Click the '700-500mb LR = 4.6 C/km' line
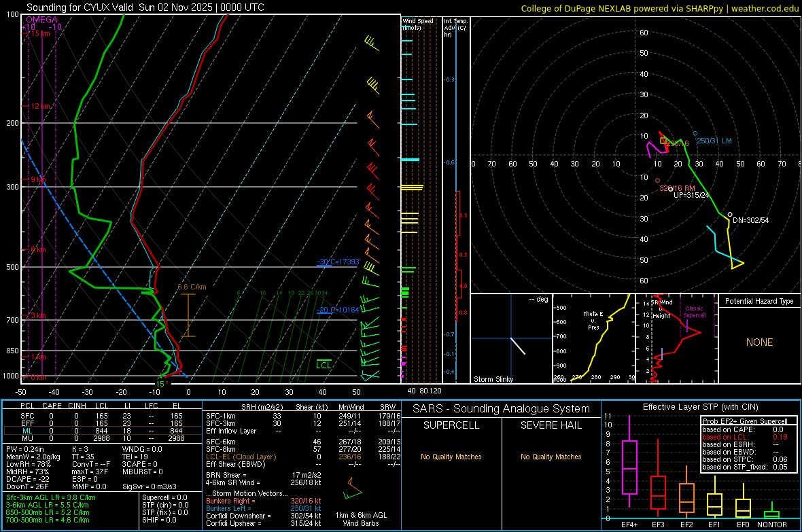 [x=48, y=520]
